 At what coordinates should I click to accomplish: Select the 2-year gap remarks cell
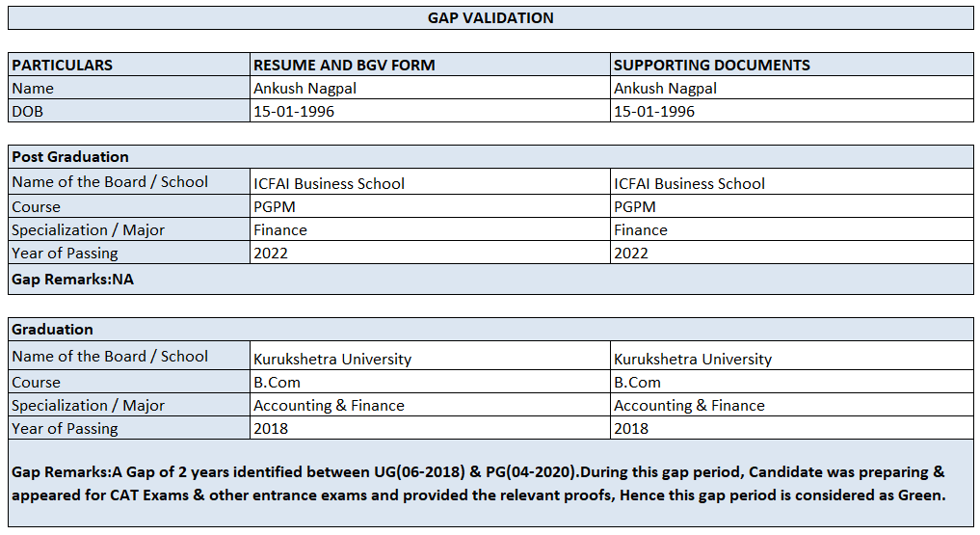pyautogui.click(x=479, y=483)
